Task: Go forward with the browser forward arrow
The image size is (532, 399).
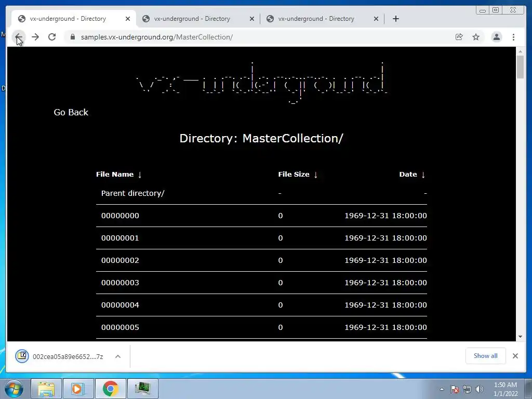Action: pos(35,37)
